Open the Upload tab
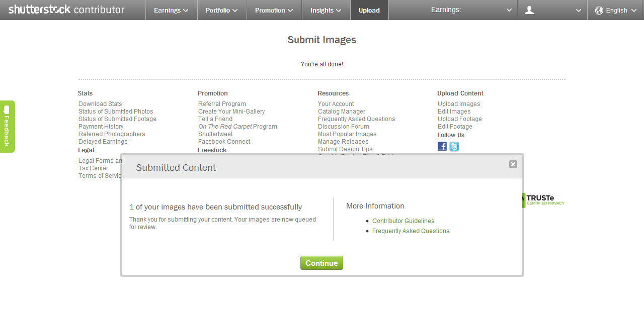The width and height of the screenshot is (644, 317). point(369,10)
